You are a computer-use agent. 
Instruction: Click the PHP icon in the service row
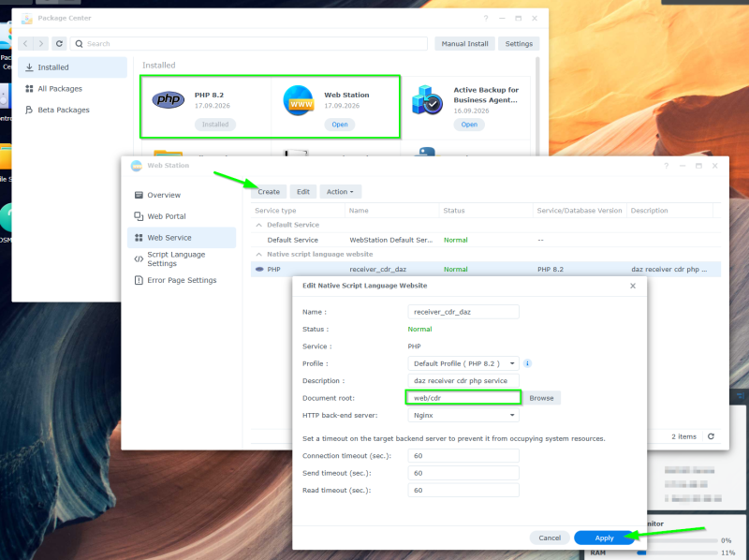259,269
